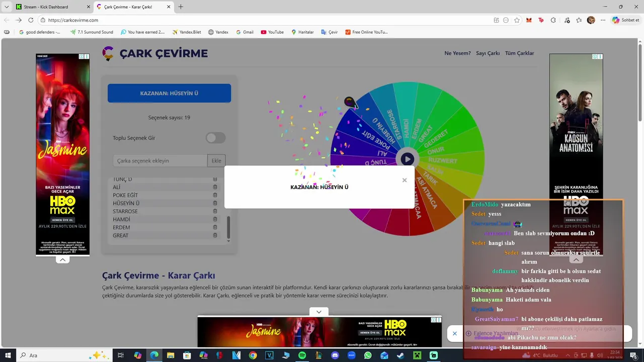644x362 pixels.
Task: Delete the HÜSEYİN Ü entry
Action: pyautogui.click(x=215, y=203)
